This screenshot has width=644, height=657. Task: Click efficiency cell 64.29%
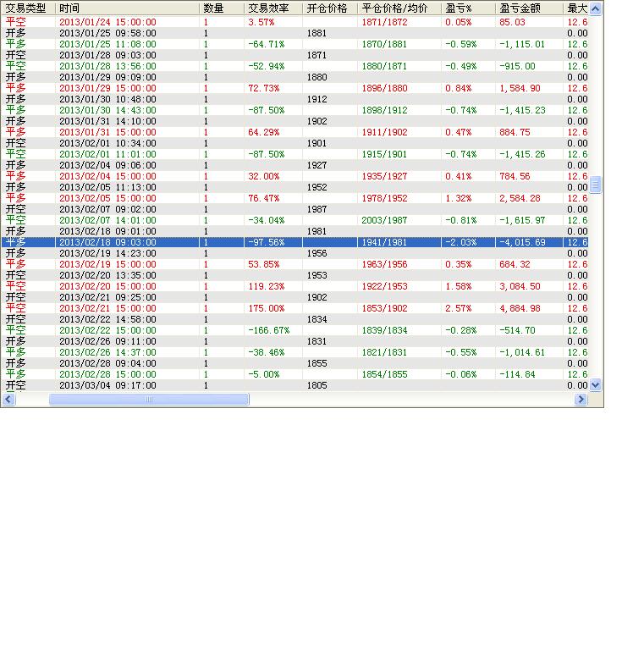click(x=264, y=132)
